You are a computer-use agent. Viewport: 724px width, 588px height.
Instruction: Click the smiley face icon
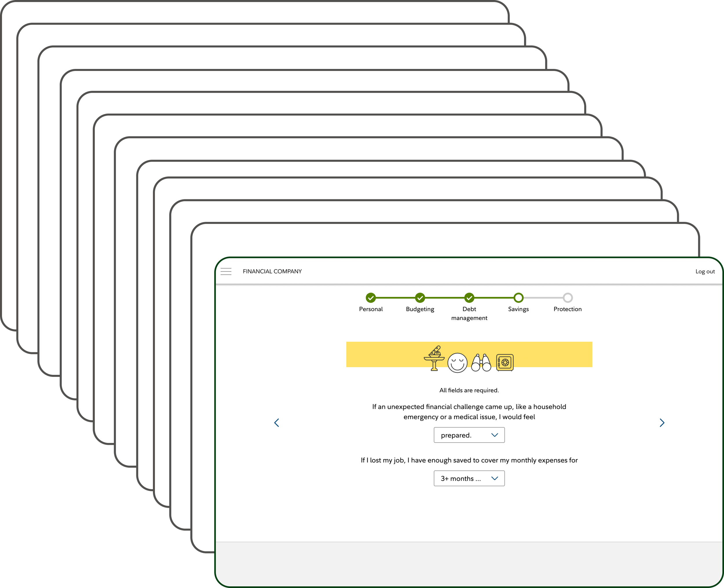(457, 363)
